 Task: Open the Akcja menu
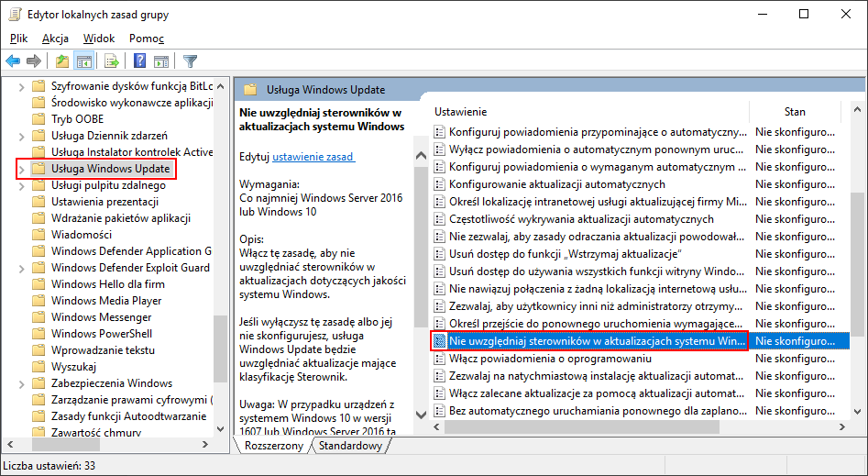(x=55, y=39)
